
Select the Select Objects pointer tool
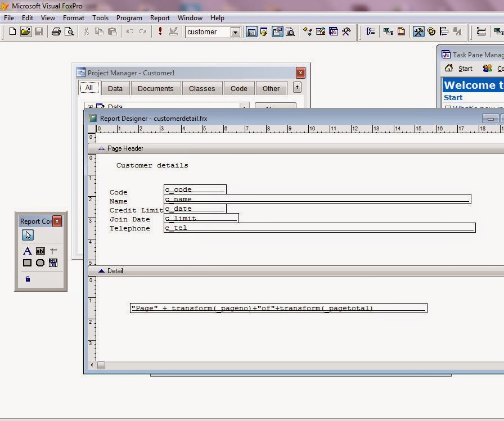pos(28,235)
